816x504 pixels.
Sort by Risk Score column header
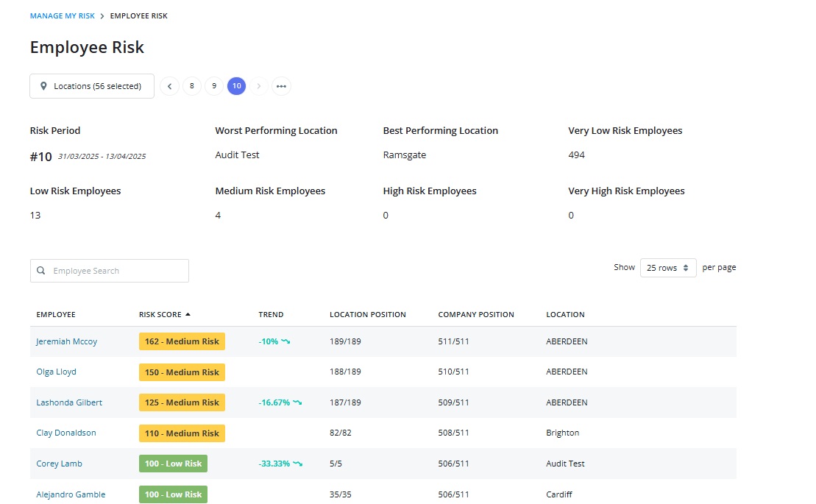(x=160, y=314)
